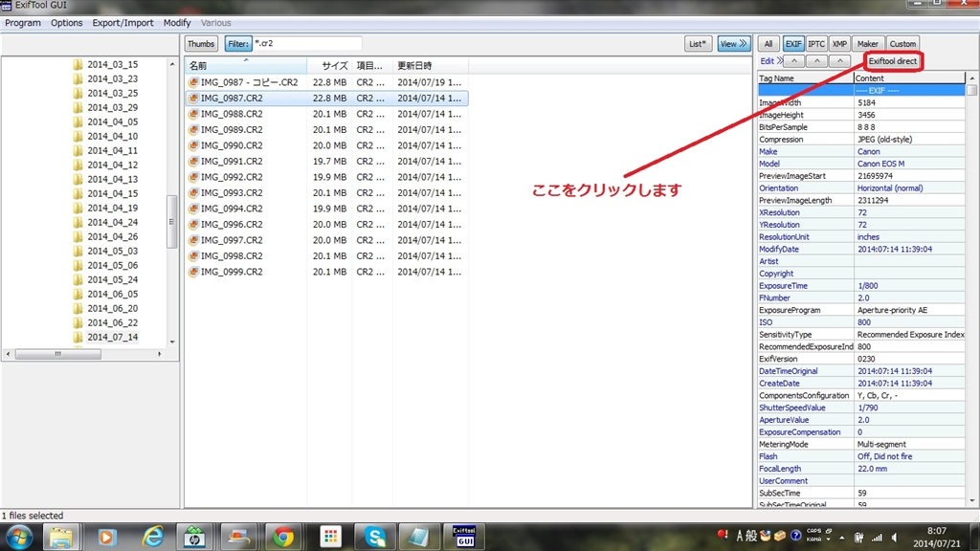The width and height of the screenshot is (980, 551).
Task: Click the Tag Name column header
Action: (805, 78)
